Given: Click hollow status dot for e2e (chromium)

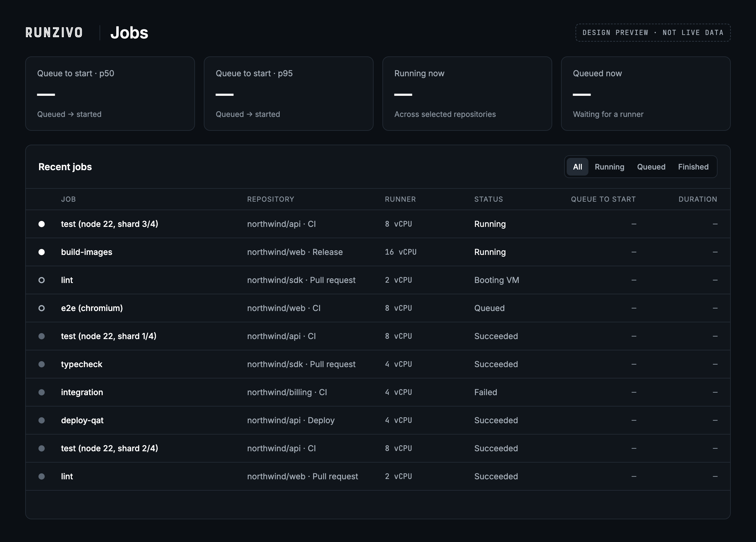Looking at the screenshot, I should click(42, 308).
